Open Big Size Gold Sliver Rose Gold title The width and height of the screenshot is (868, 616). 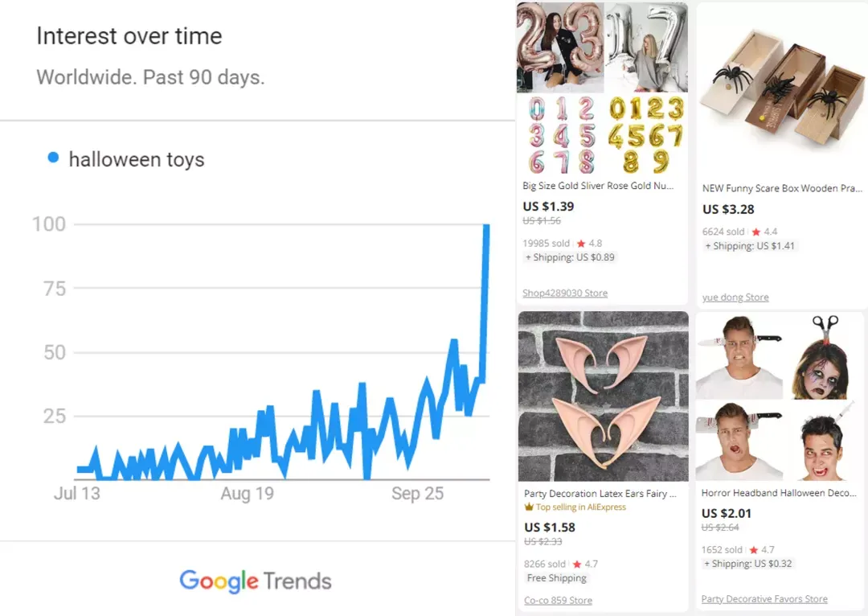598,186
